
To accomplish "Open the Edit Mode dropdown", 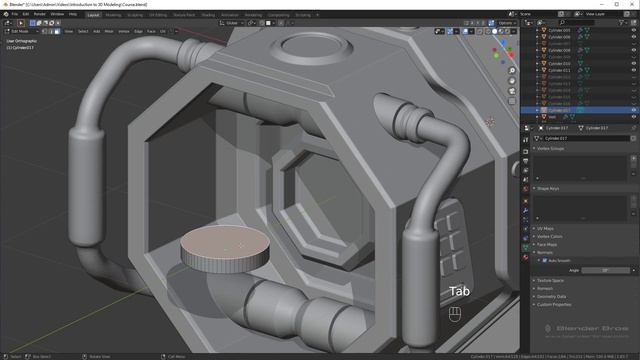I will [21, 31].
